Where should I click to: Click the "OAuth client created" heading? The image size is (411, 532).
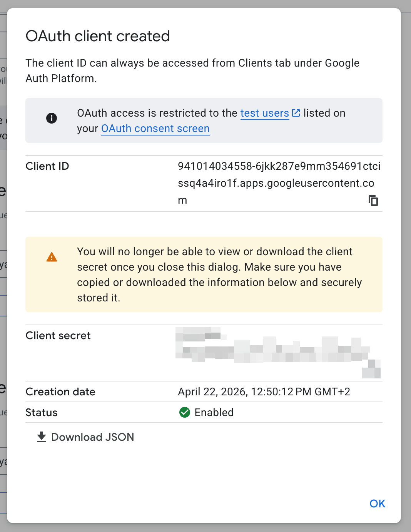[98, 36]
